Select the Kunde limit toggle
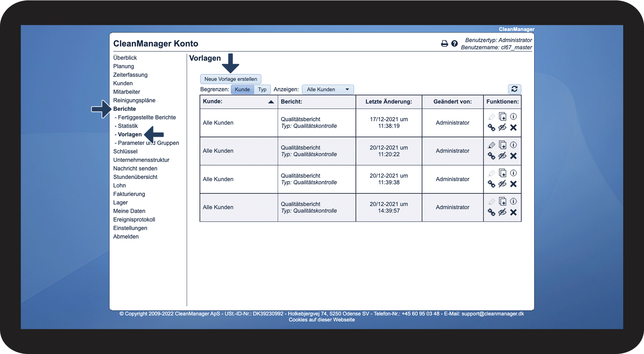 pos(242,90)
